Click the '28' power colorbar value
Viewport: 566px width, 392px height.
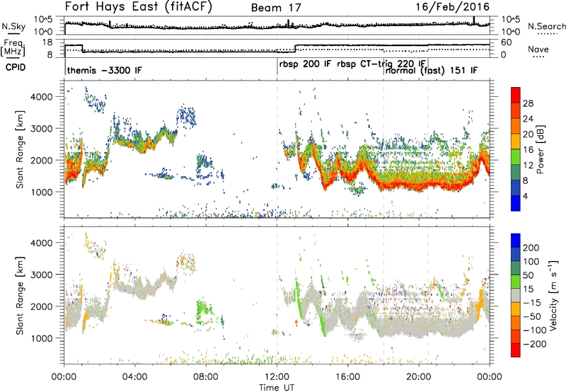pyautogui.click(x=528, y=103)
